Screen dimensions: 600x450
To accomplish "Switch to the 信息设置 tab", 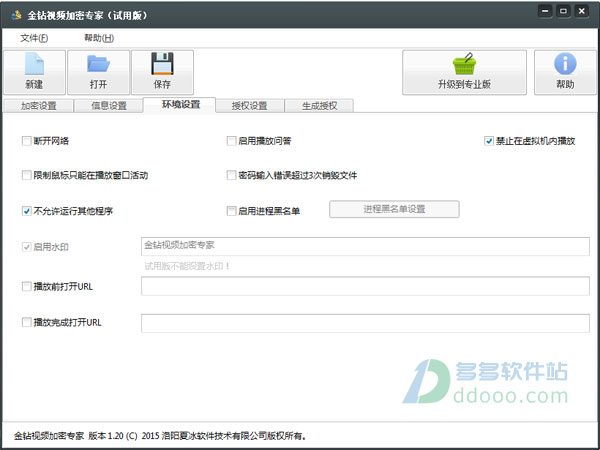I will (109, 106).
